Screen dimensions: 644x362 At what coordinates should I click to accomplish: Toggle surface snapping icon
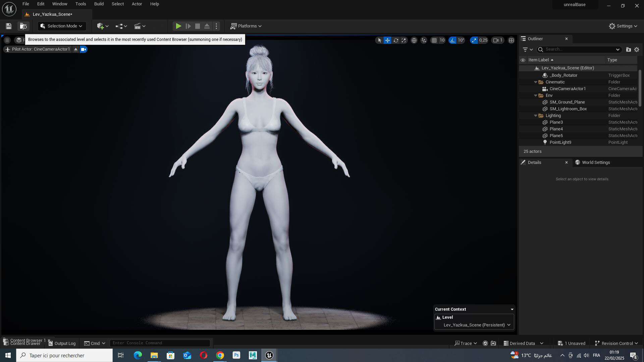tap(424, 40)
